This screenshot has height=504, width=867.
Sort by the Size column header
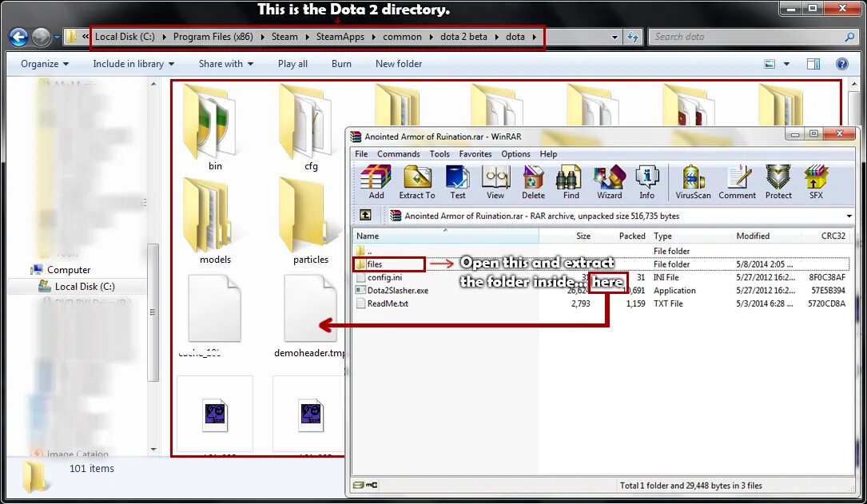pyautogui.click(x=567, y=236)
